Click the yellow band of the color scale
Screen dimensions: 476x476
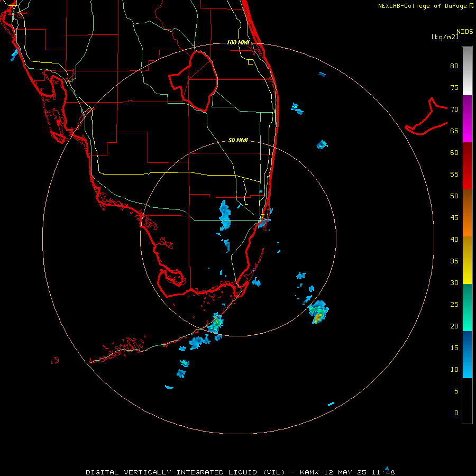(467, 260)
